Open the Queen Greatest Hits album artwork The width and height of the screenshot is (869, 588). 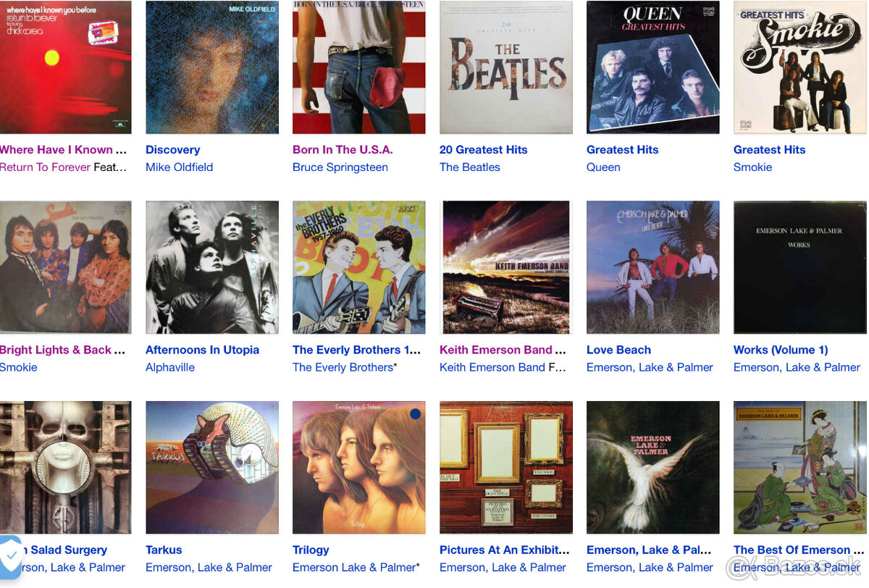pos(653,67)
